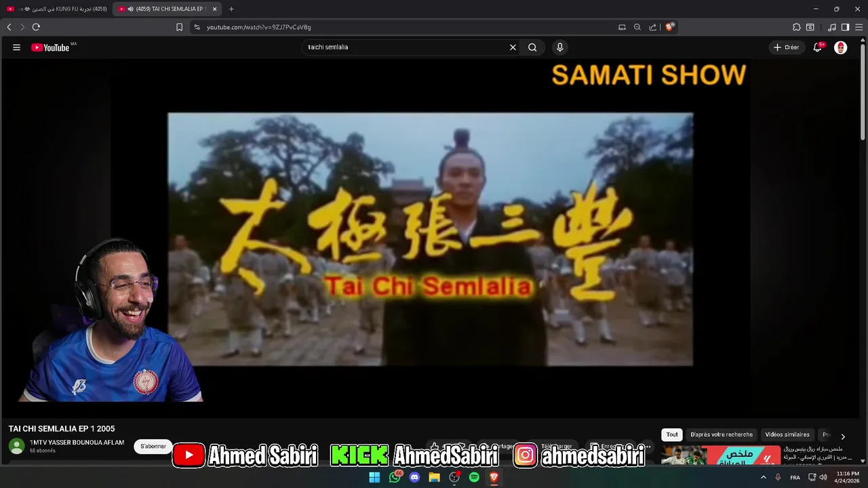Run YouTube search with magnifier button

pyautogui.click(x=532, y=47)
